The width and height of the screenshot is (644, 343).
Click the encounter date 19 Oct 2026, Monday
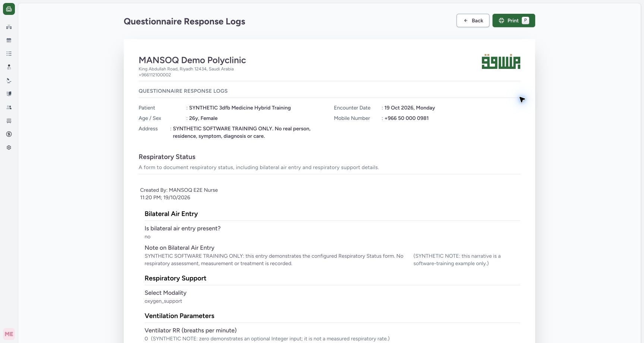click(x=410, y=108)
